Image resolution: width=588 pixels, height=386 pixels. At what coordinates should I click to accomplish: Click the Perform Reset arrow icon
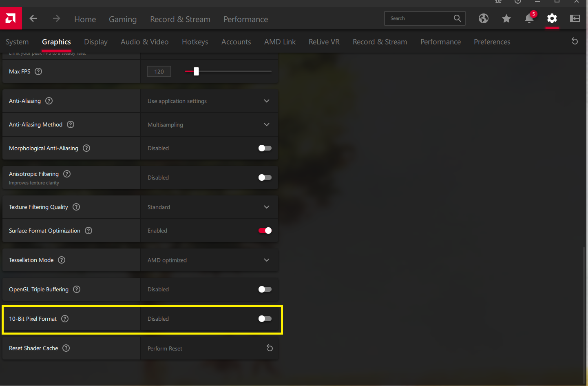[x=270, y=348]
